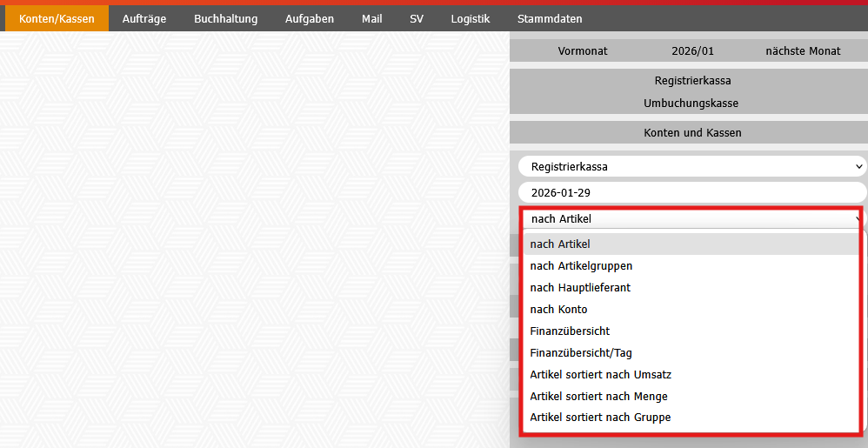Choose 'Artikel sortiert nach Umsatz'
Screen dimensions: 868x448
coord(600,375)
